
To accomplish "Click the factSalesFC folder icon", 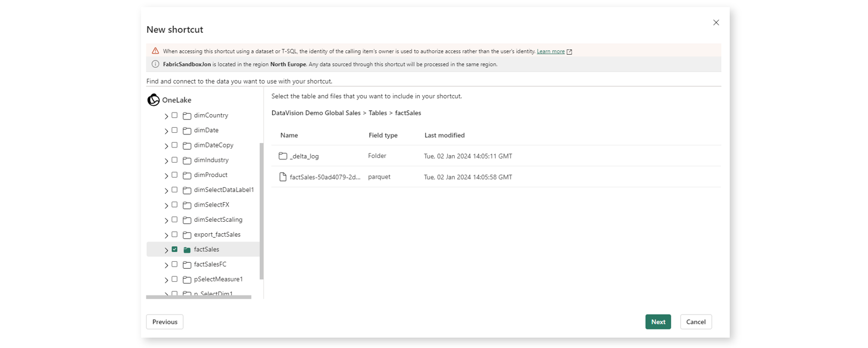I will 187,264.
